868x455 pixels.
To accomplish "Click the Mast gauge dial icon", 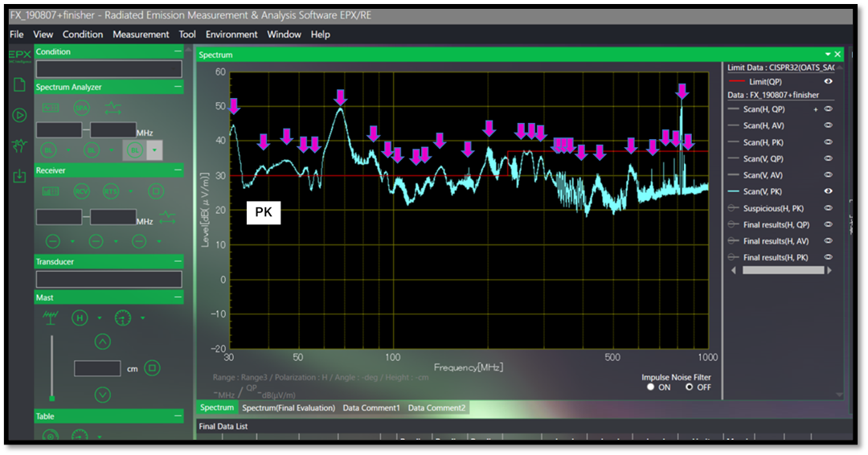I will point(123,318).
